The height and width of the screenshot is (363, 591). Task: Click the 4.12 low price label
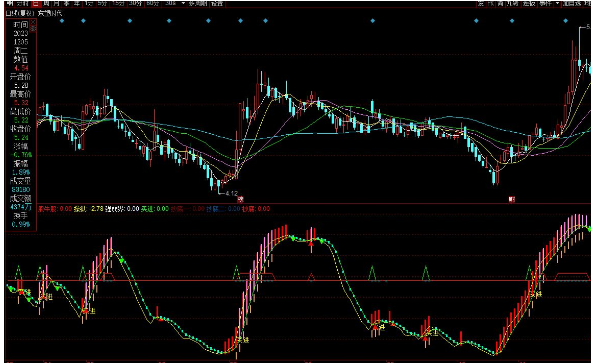click(231, 194)
